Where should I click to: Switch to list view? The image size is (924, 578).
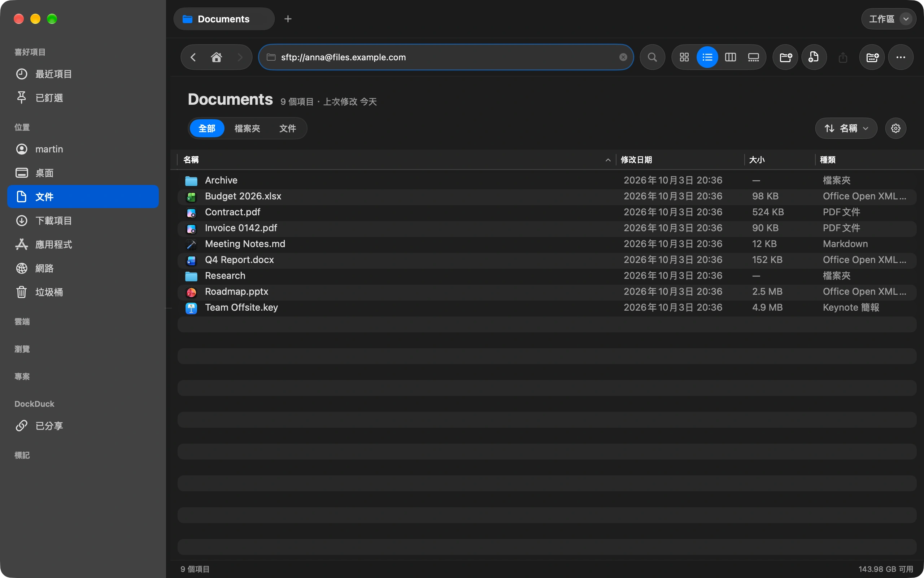click(707, 57)
